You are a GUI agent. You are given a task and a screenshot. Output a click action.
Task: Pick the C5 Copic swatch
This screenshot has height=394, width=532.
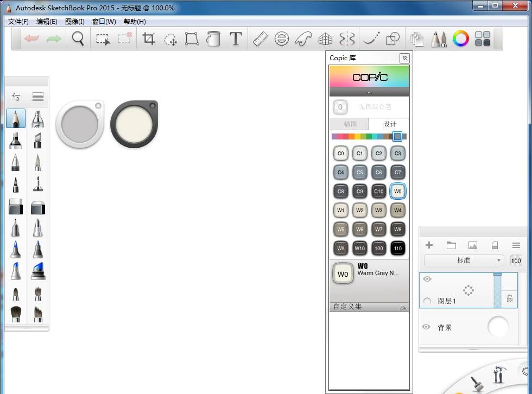click(359, 172)
